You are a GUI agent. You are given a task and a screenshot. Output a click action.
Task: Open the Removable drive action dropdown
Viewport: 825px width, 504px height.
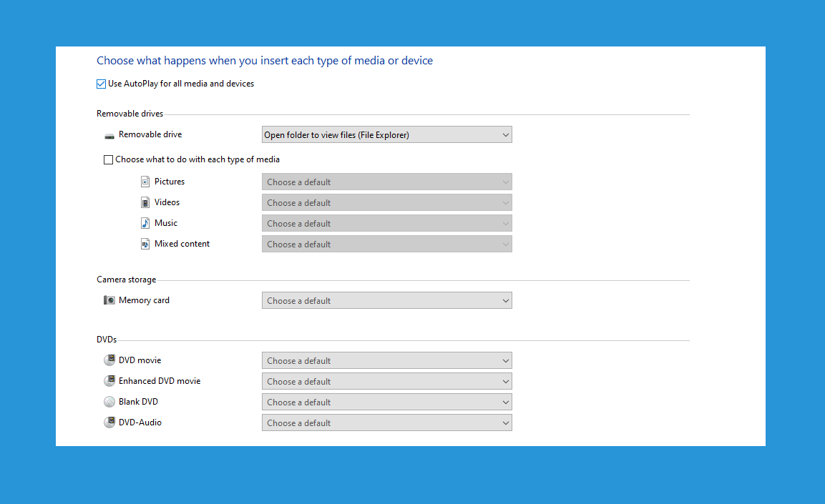pyautogui.click(x=386, y=134)
